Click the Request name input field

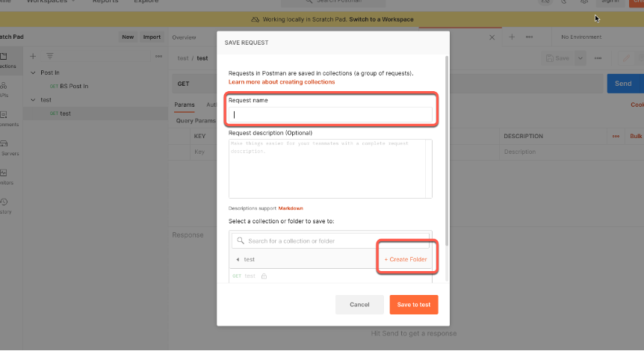[x=330, y=114]
